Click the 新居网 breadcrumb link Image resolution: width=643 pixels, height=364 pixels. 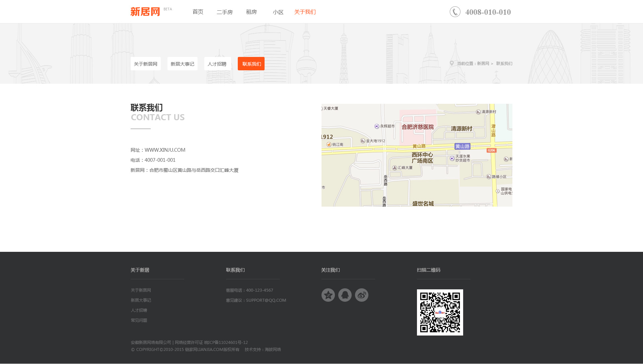(x=483, y=63)
